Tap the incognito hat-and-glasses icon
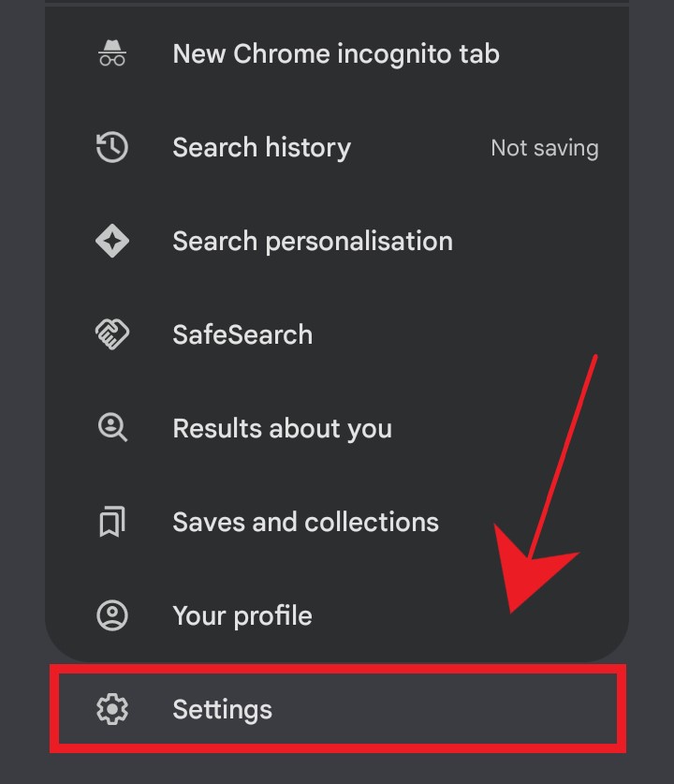 click(x=112, y=53)
